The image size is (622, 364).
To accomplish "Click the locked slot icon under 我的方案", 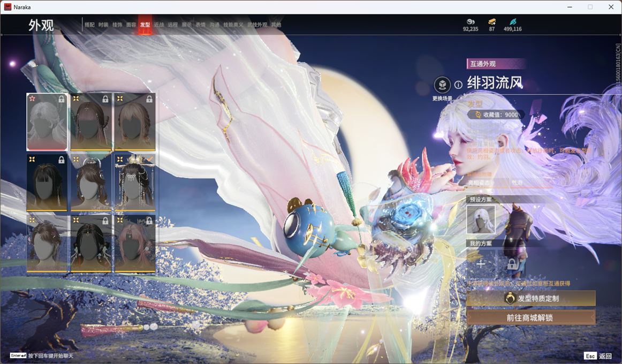I will click(x=512, y=264).
